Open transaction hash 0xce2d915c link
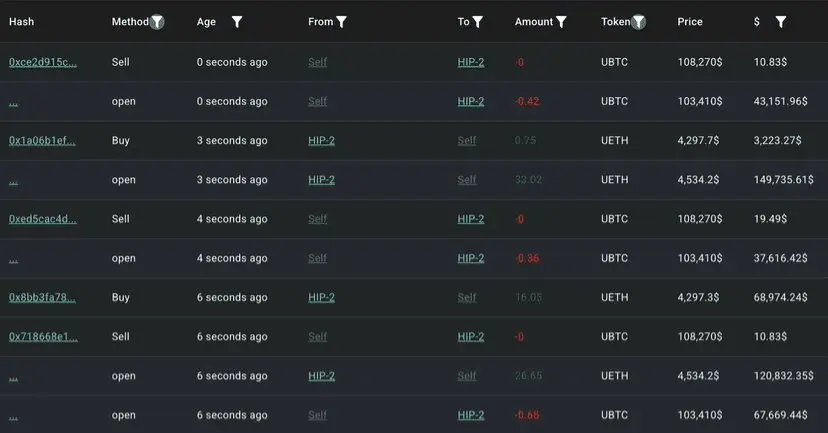 click(x=43, y=62)
